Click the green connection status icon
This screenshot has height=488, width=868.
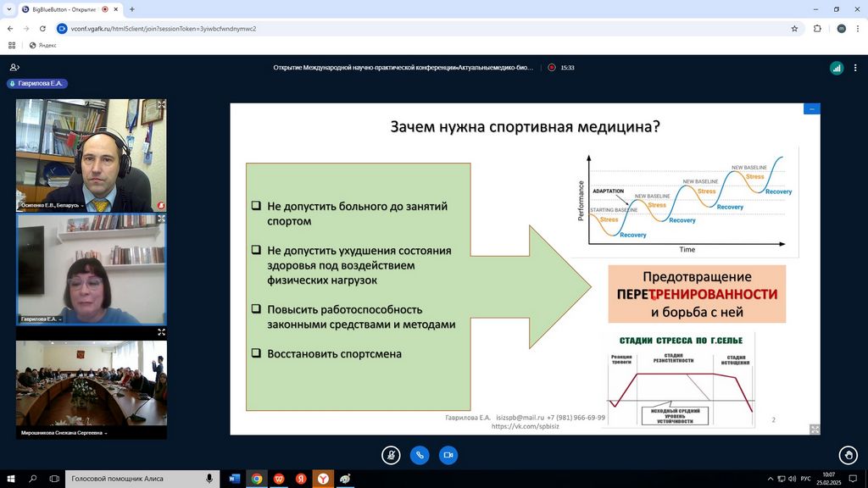[x=837, y=68]
